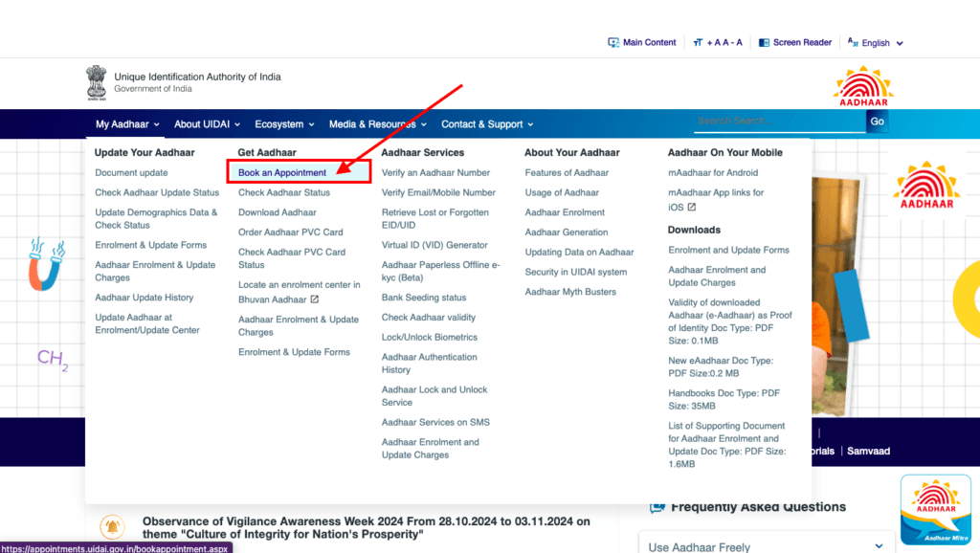Open Virtual ID (VID) Generator link
Viewport: 980px width, 553px height.
click(x=434, y=245)
